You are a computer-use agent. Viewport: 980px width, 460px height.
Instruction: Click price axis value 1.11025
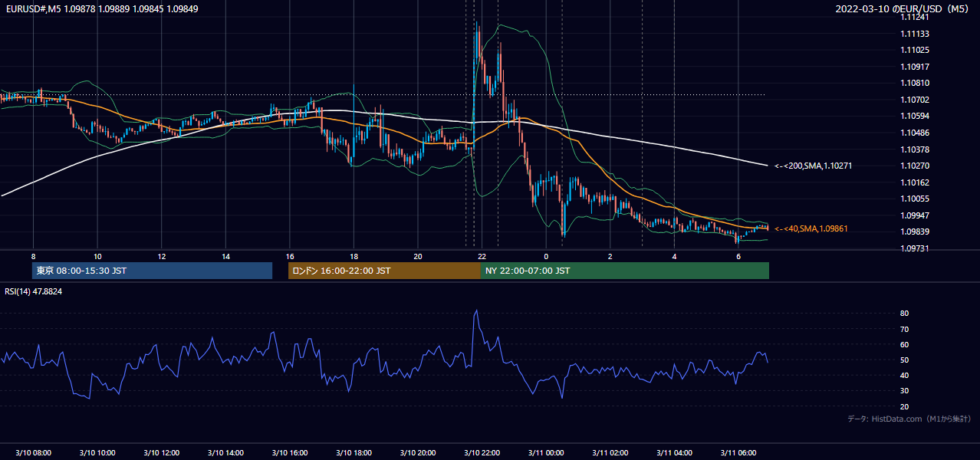tap(914, 50)
